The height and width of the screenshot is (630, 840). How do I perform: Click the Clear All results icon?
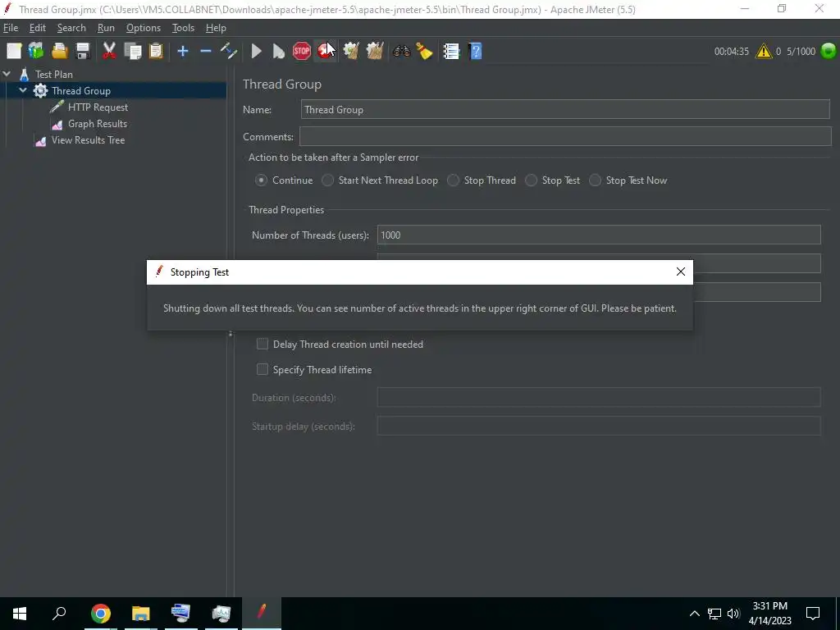pos(374,51)
